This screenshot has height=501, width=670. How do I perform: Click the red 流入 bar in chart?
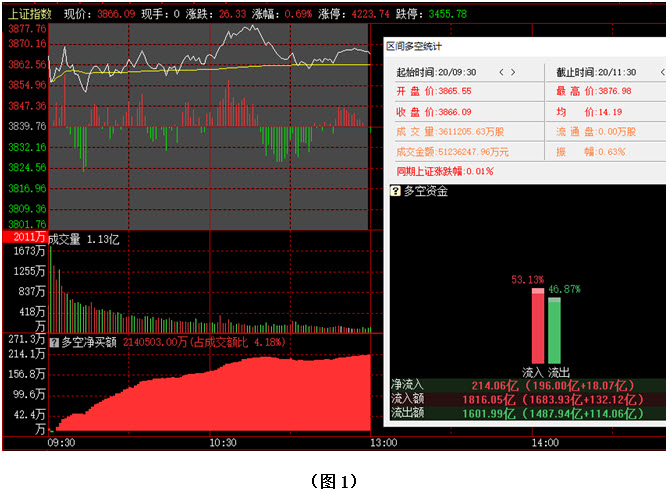tap(537, 328)
